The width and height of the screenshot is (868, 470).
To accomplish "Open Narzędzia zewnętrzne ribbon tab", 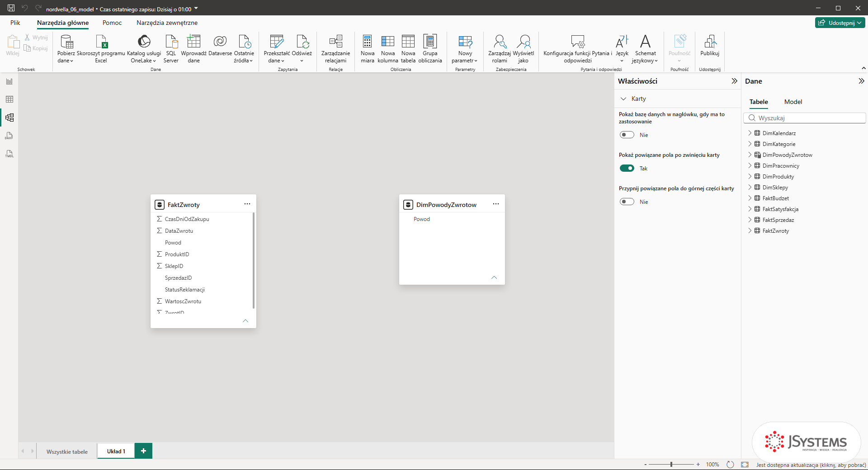I will (x=167, y=23).
